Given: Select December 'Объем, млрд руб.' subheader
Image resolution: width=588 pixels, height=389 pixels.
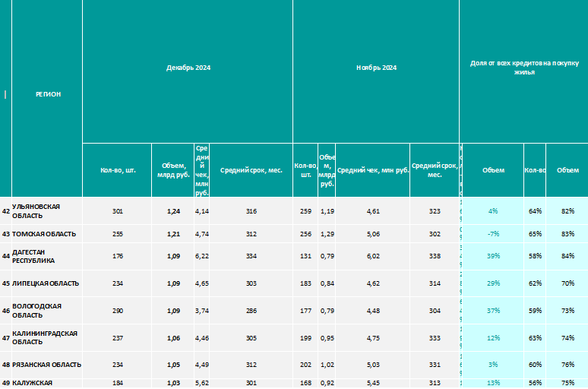Looking at the screenshot, I should 173,170.
